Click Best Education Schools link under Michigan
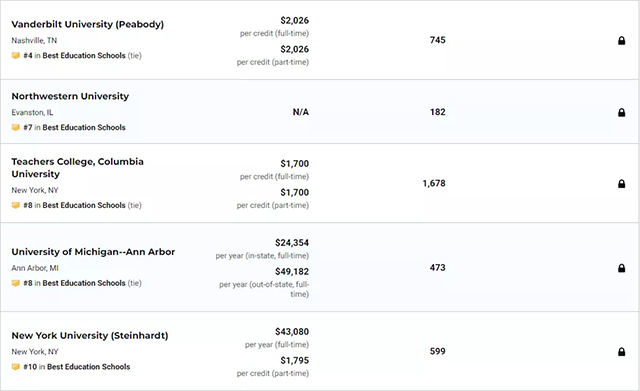This screenshot has height=391, width=640. 84,283
